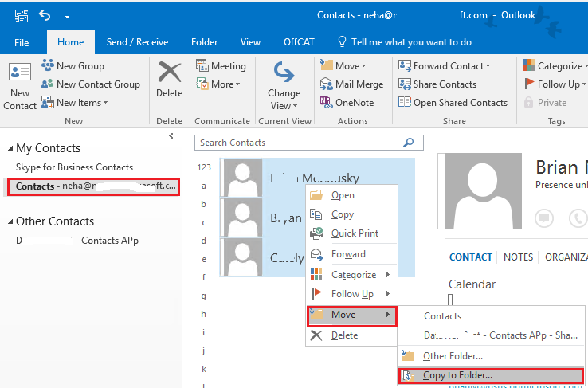
Task: Click the Undo arrow in title bar
Action: click(x=45, y=15)
